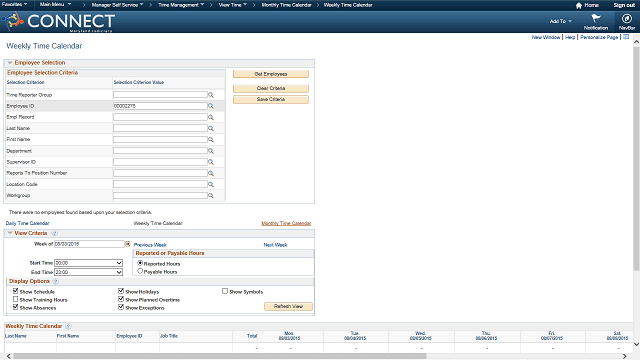
Task: Open New Window link
Action: click(546, 37)
